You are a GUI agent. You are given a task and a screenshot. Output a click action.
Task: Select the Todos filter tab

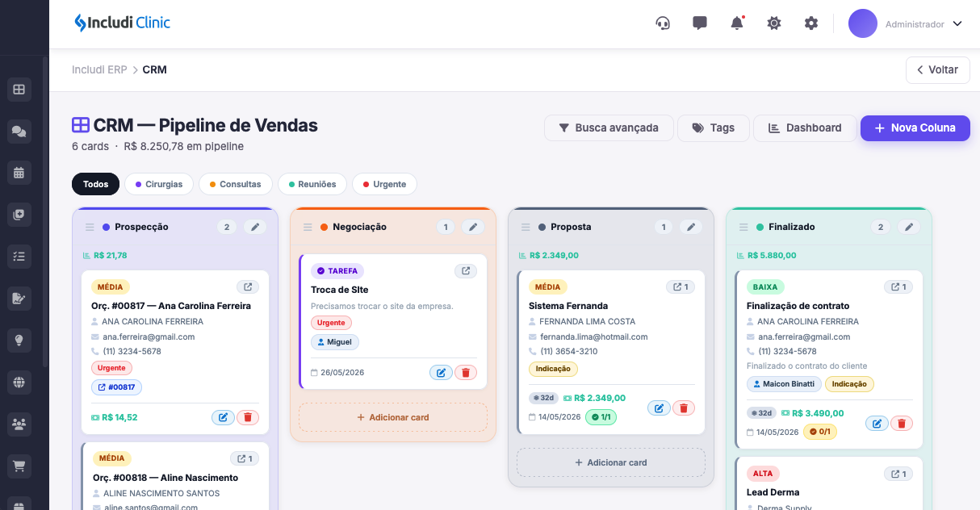pos(95,184)
